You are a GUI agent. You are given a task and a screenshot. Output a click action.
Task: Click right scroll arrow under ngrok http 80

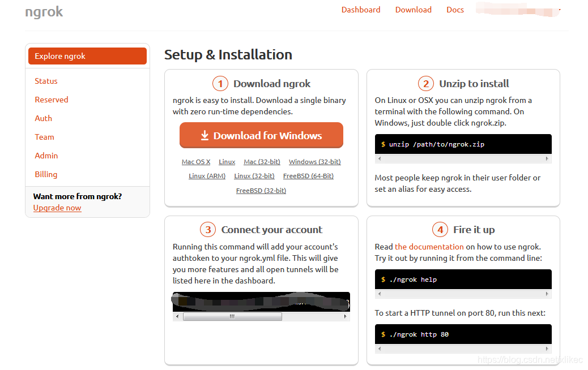tap(547, 349)
